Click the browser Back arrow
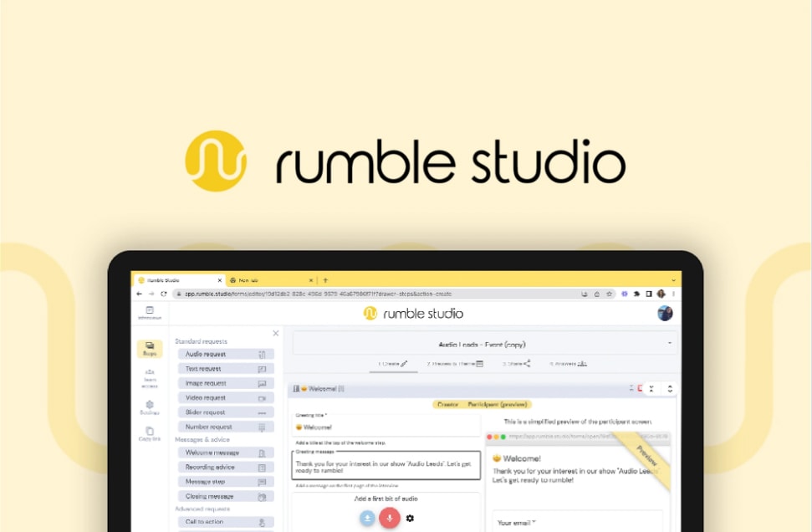The height and width of the screenshot is (532, 812). (139, 294)
